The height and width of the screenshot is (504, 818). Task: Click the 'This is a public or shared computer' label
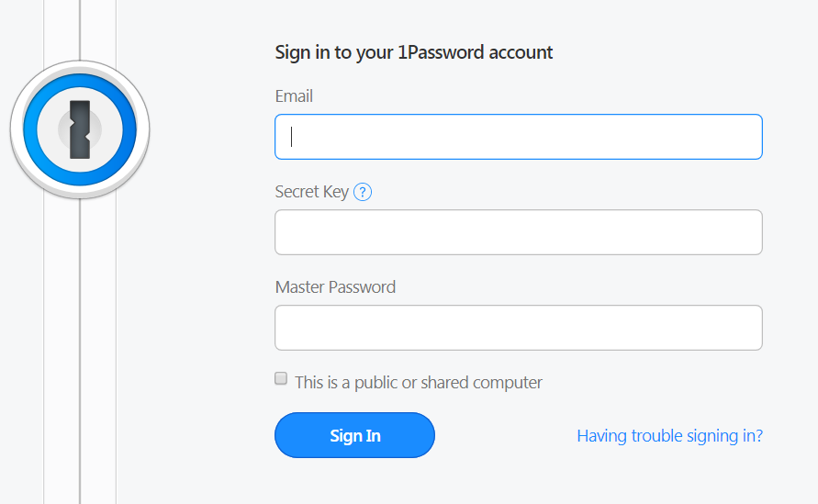pyautogui.click(x=419, y=383)
